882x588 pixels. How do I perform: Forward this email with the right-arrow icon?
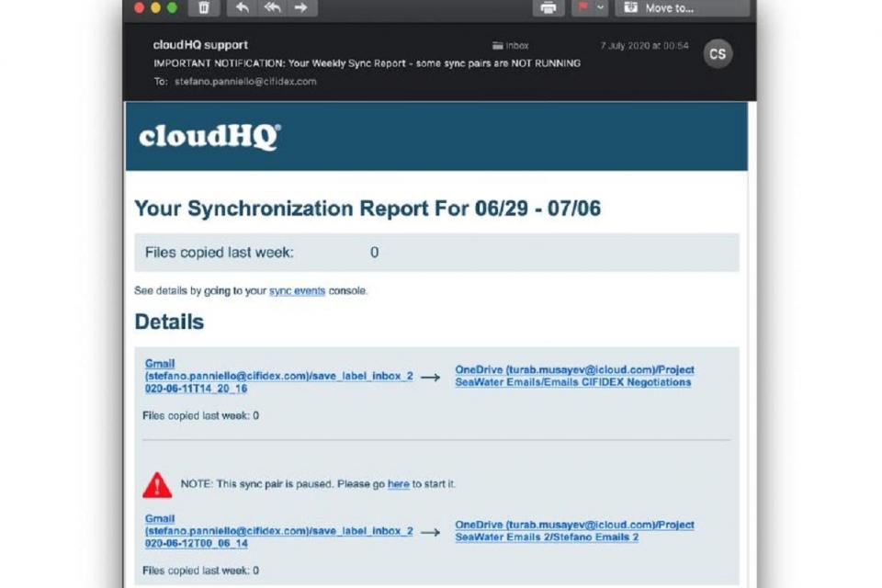click(x=301, y=7)
